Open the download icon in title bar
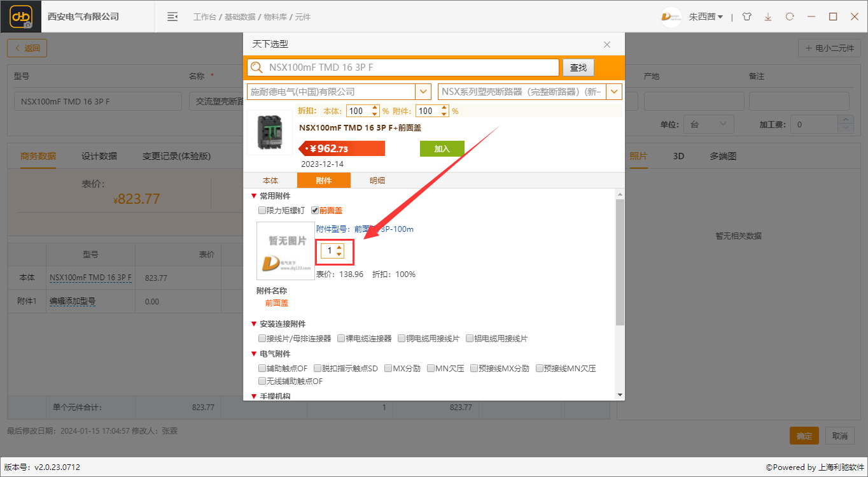This screenshot has height=477, width=868. pyautogui.click(x=768, y=17)
